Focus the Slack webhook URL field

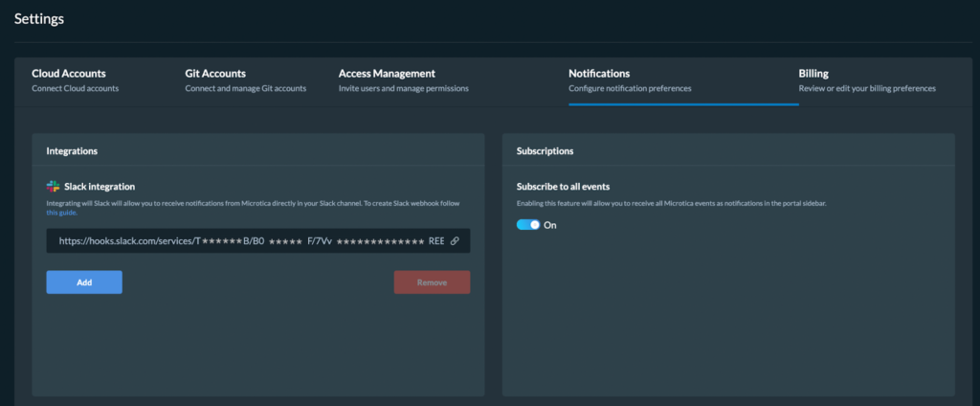258,241
